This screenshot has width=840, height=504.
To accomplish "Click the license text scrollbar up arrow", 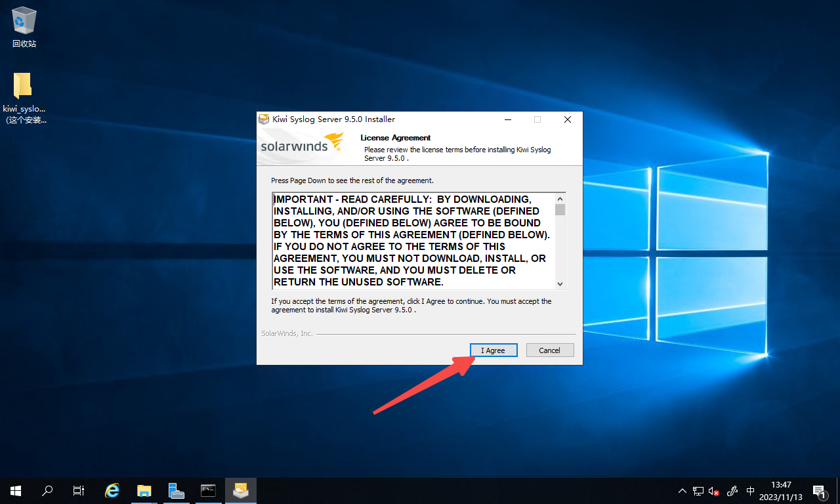I will [x=560, y=198].
